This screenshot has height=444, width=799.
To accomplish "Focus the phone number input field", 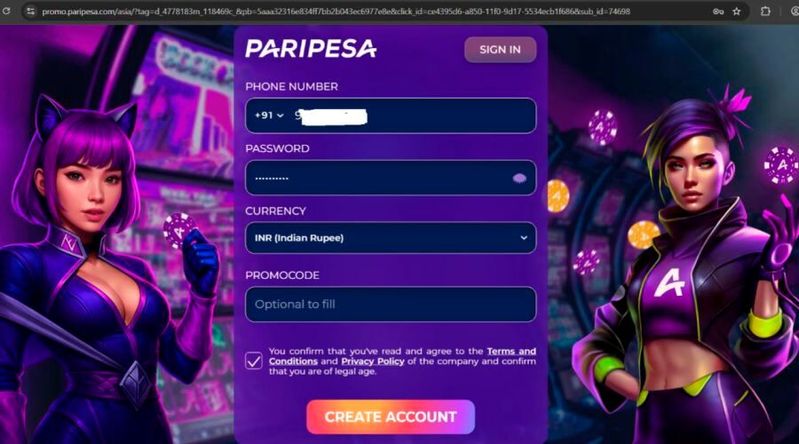I will pyautogui.click(x=390, y=116).
